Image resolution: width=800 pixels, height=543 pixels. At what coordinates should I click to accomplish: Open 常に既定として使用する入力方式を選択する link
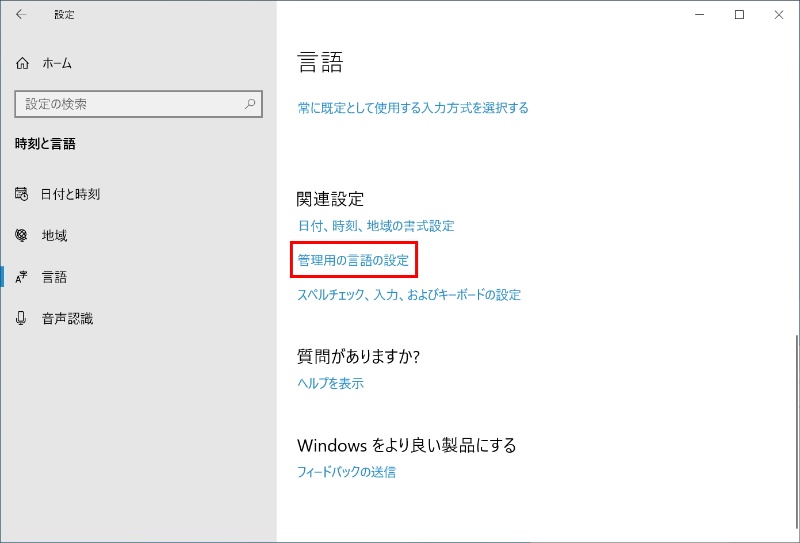coord(413,108)
